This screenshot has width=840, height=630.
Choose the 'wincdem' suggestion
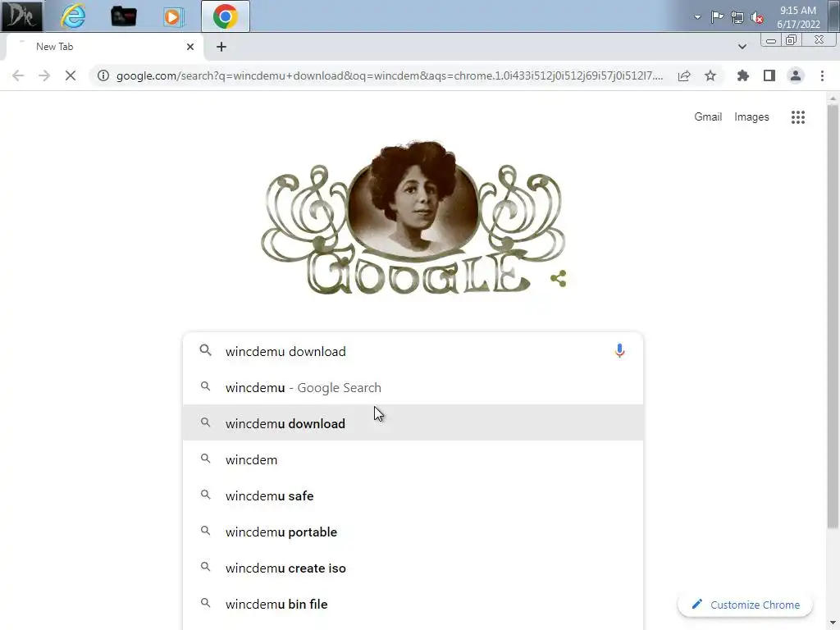click(413, 459)
